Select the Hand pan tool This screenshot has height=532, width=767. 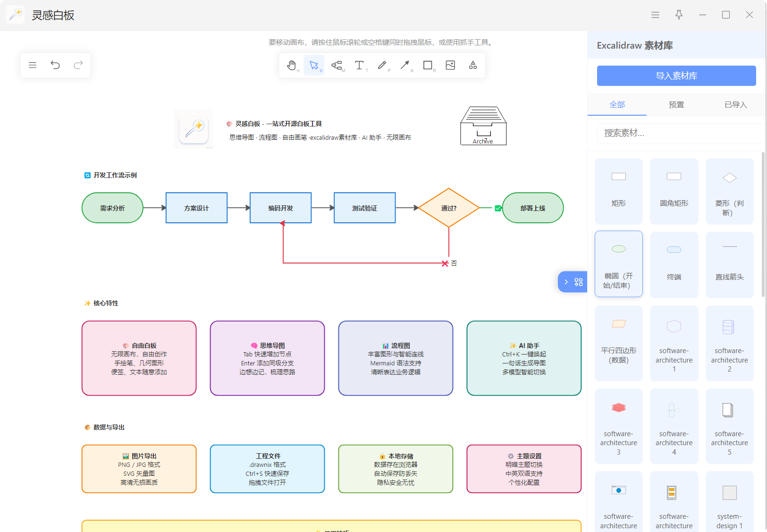[292, 65]
